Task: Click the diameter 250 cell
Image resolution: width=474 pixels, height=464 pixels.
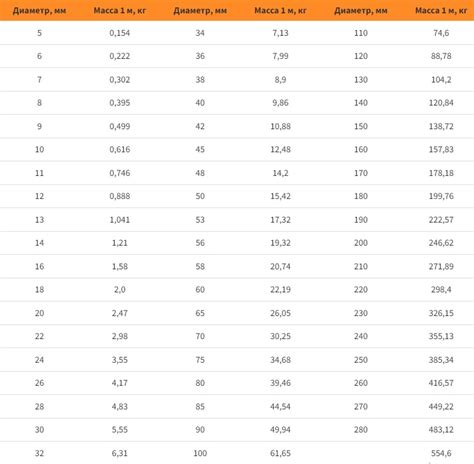Action: point(361,360)
